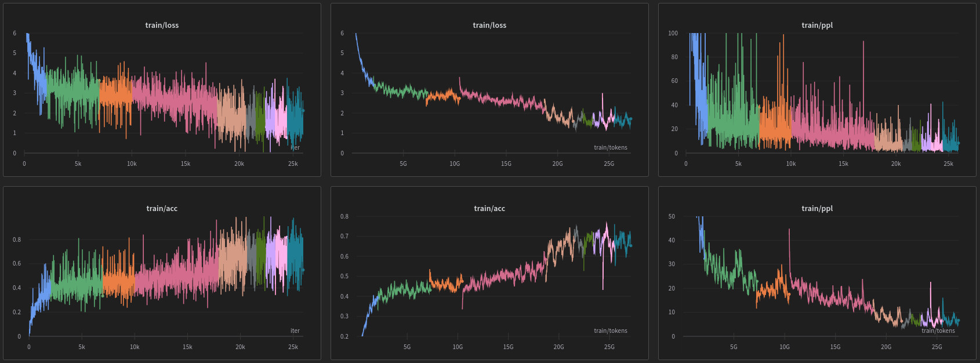Click the teal end-point dot in iter train/loss chart
980x363 pixels.
click(x=303, y=111)
